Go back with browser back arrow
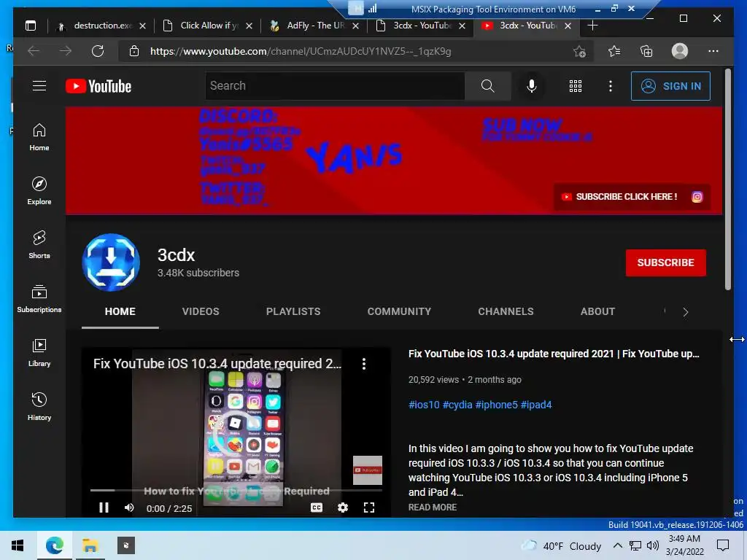The image size is (747, 560). (x=34, y=51)
